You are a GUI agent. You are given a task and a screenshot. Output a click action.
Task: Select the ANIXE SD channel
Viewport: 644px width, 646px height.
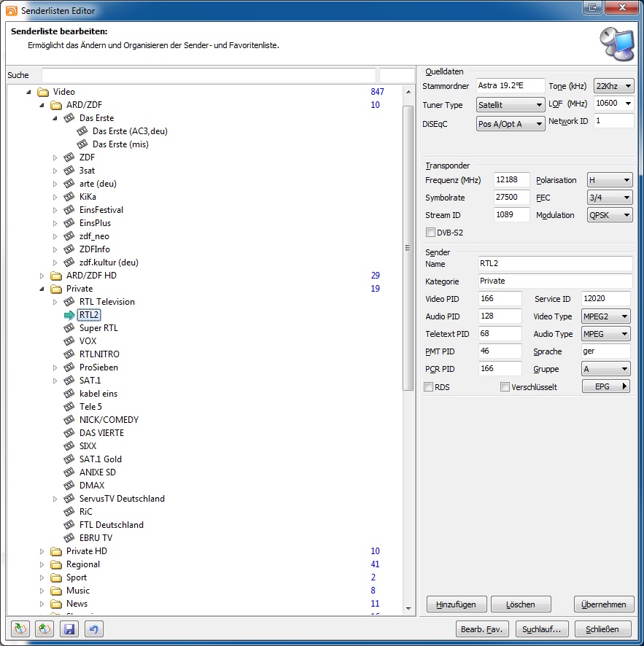(x=98, y=472)
